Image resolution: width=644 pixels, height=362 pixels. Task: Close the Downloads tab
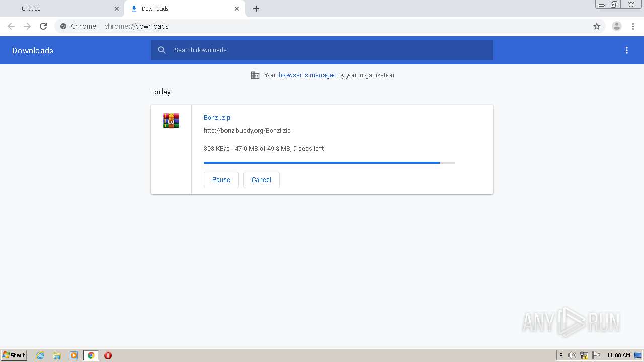(237, 9)
